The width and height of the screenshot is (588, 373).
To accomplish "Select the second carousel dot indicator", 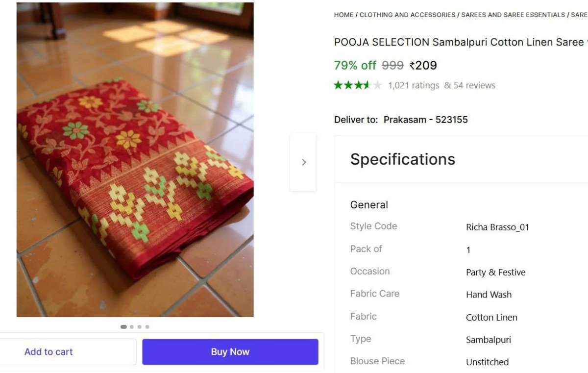I will tap(132, 327).
